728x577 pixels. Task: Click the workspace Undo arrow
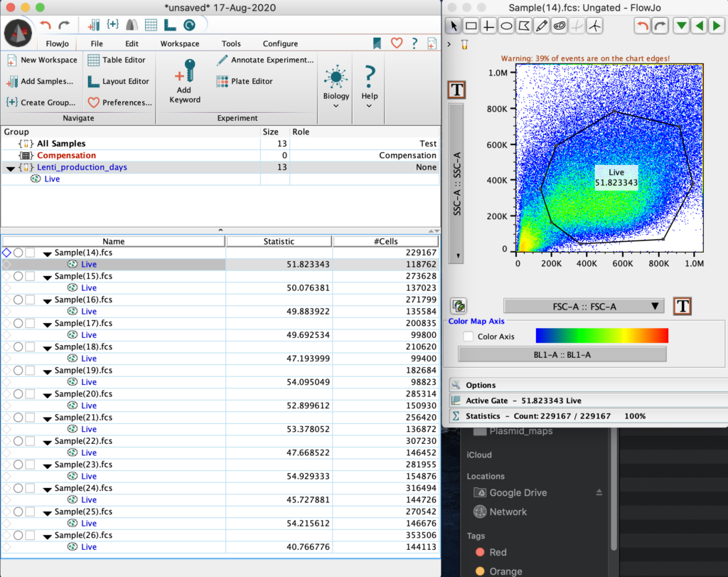tap(45, 25)
